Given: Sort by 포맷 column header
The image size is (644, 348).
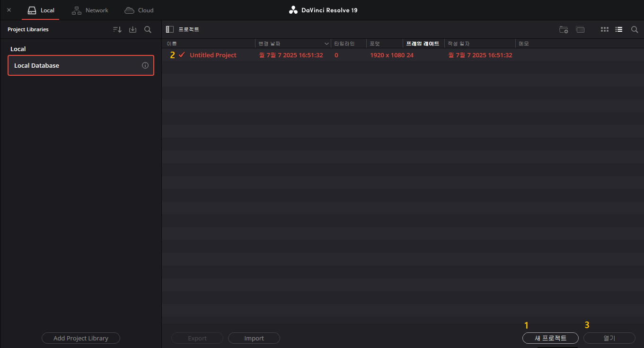Looking at the screenshot, I should pos(384,44).
